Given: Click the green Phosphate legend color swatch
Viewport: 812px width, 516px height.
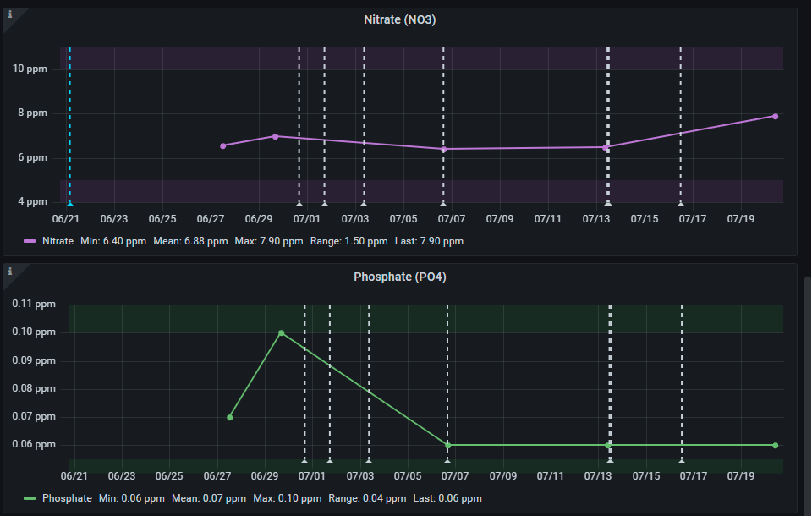Looking at the screenshot, I should point(30,498).
